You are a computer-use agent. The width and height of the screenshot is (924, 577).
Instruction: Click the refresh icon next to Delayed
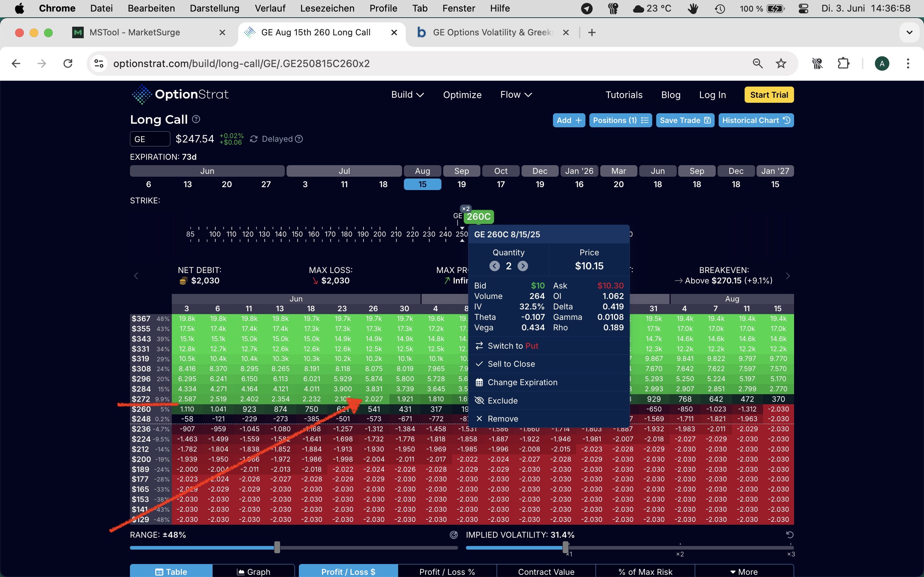coord(253,139)
